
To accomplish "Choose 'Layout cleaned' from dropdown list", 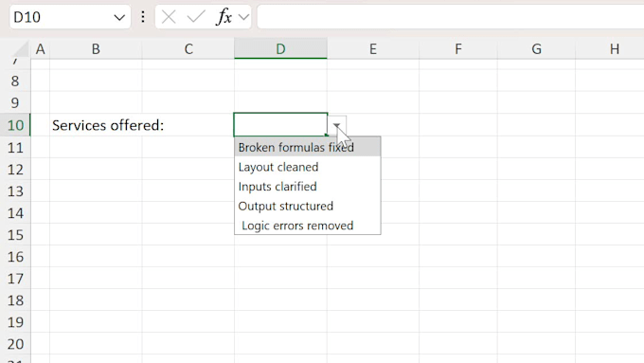I will [308, 167].
